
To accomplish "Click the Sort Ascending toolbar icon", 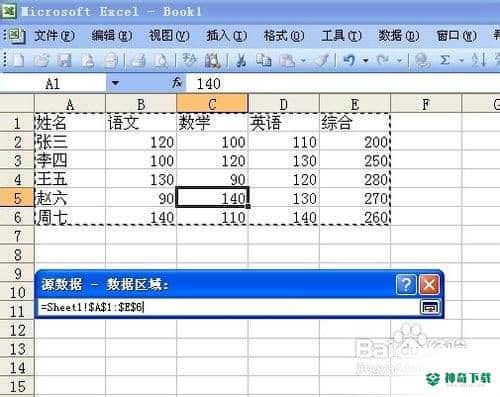I will (479, 61).
